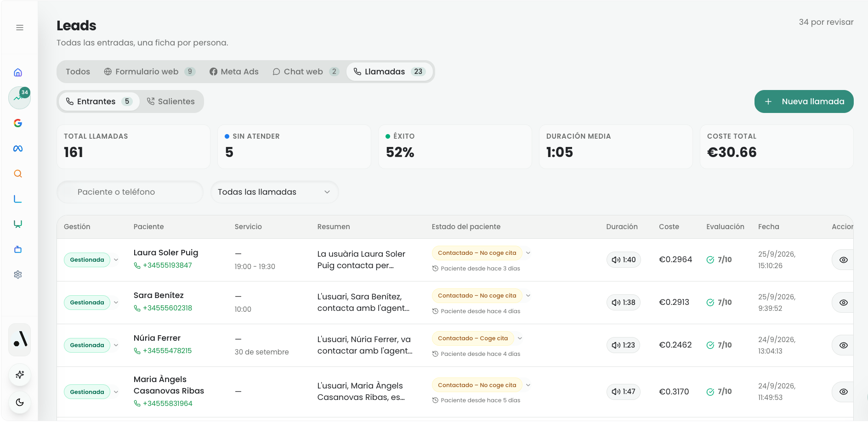Open patient status chevron for Sara Benítez
868x422 pixels.
tap(528, 296)
